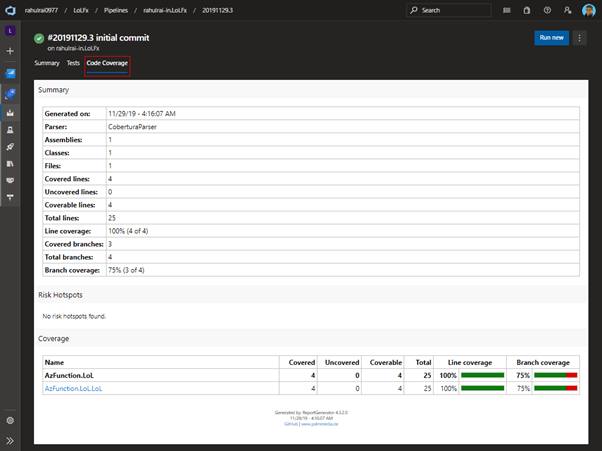Click the green build succeeded status icon
Viewport: 602px width, 451px height.
point(39,38)
